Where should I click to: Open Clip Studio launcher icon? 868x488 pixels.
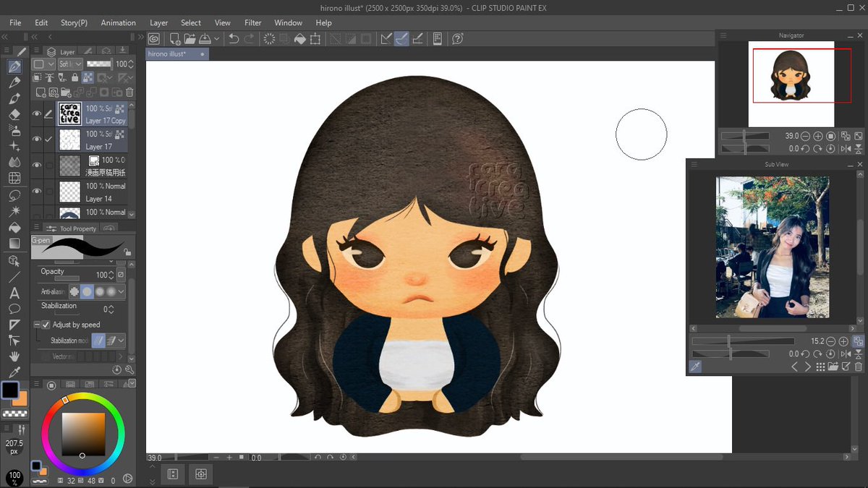153,39
